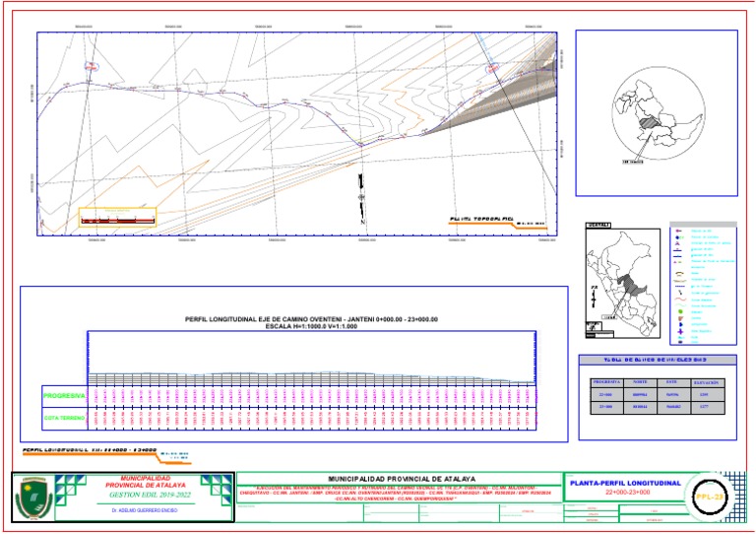Select the north arrow symbol in plan view
The image size is (756, 534).
[361, 199]
